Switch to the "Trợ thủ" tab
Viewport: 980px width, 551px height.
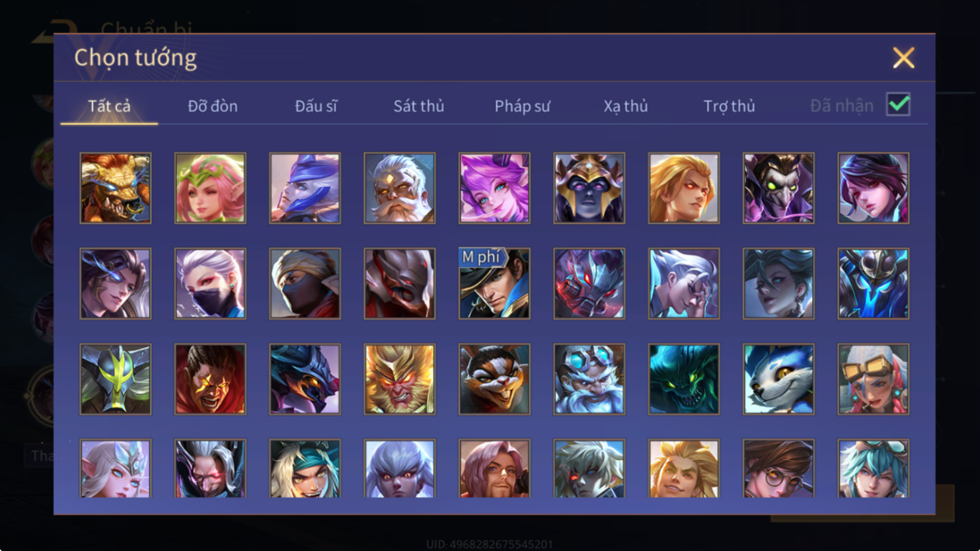click(x=729, y=106)
